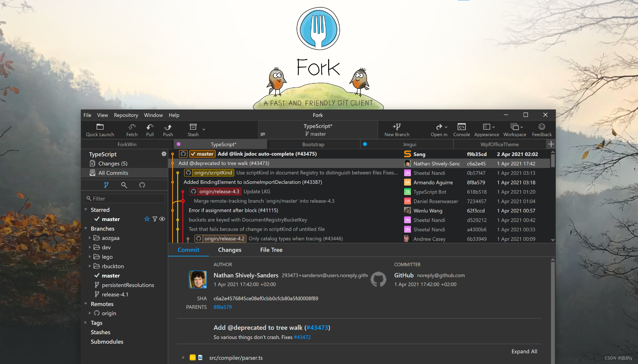The width and height of the screenshot is (638, 364).
Task: Open the Stash dropdown arrow
Action: (x=204, y=129)
